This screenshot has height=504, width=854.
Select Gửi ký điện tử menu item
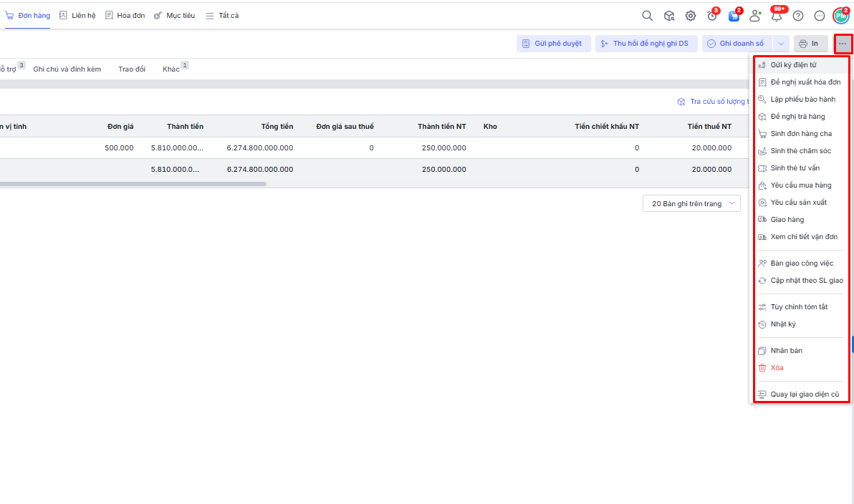click(x=792, y=65)
